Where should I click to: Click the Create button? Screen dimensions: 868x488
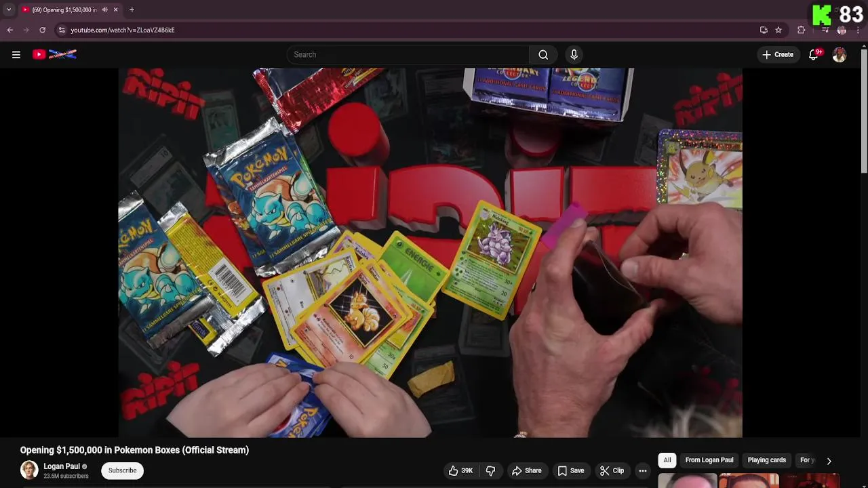(x=778, y=55)
